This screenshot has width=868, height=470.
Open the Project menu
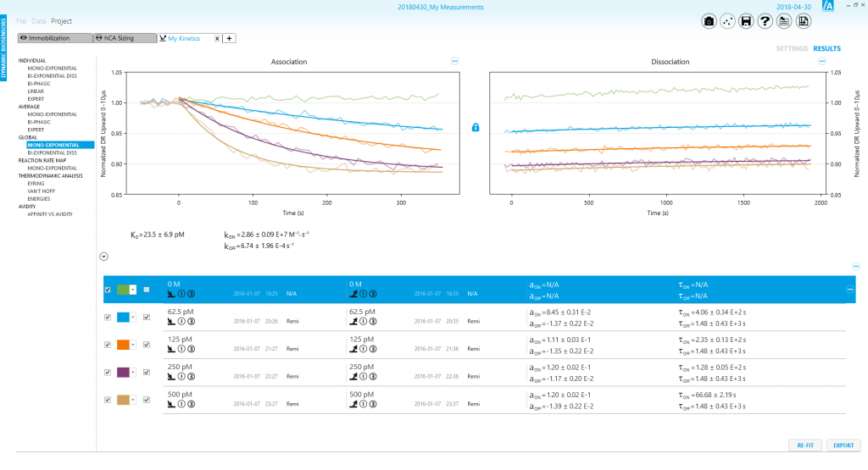pos(61,20)
